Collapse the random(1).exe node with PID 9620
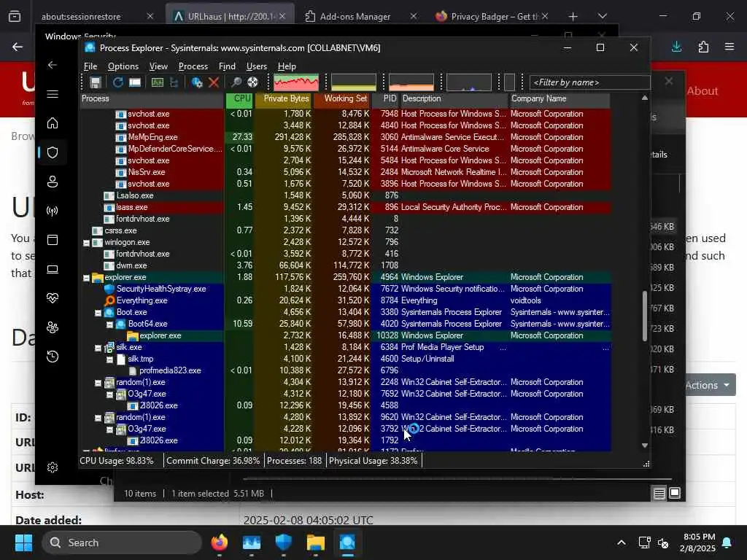Image resolution: width=747 pixels, height=560 pixels. pyautogui.click(x=98, y=418)
